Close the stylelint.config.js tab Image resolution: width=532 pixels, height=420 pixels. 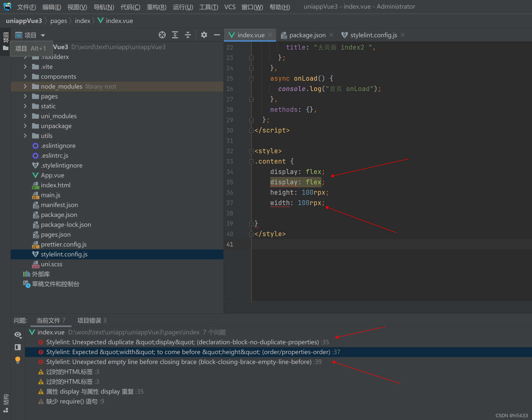pyautogui.click(x=403, y=35)
